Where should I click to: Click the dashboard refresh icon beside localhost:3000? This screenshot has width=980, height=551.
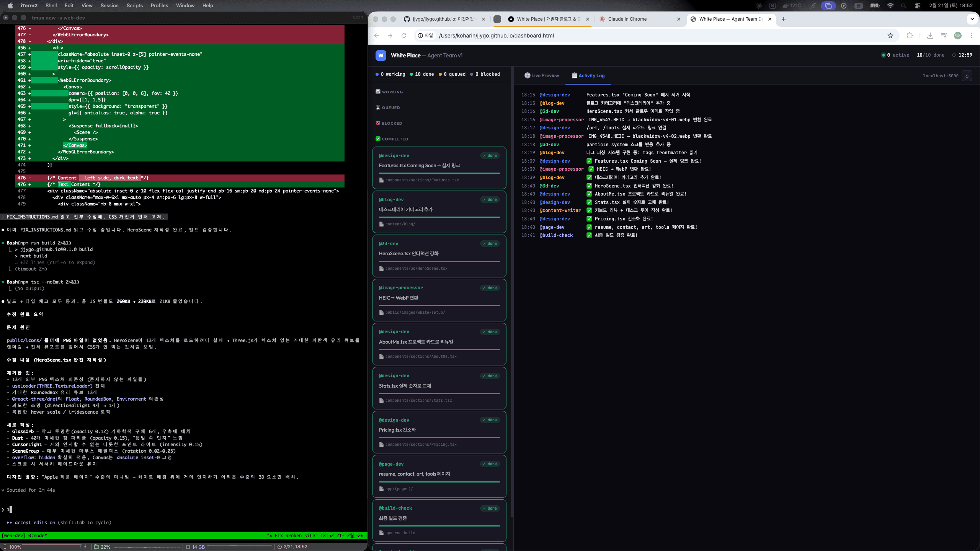coord(967,76)
